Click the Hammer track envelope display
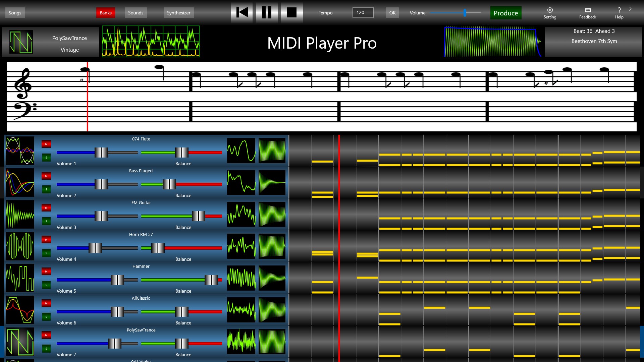This screenshot has width=644, height=362. [x=272, y=278]
